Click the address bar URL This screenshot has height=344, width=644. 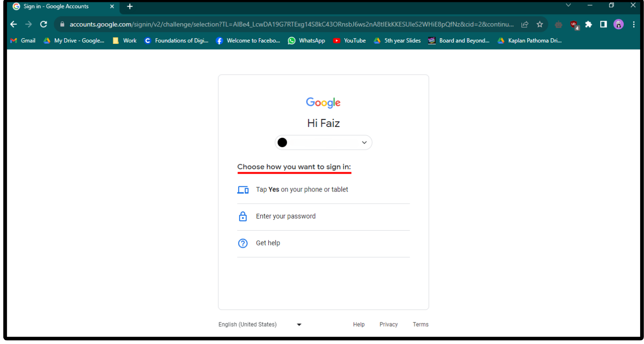[291, 25]
